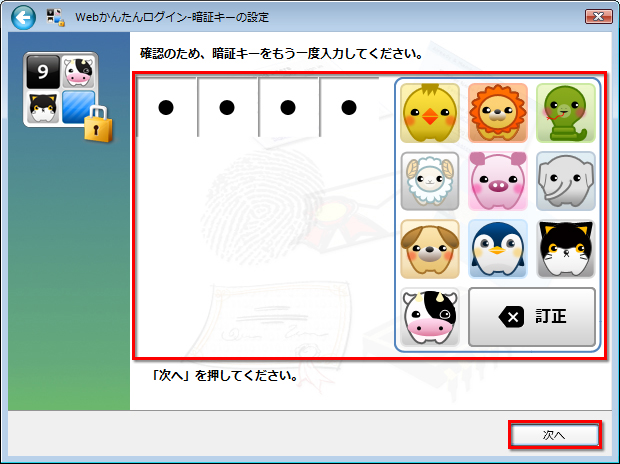Select the brown dog key icon
This screenshot has width=620, height=464.
point(430,249)
